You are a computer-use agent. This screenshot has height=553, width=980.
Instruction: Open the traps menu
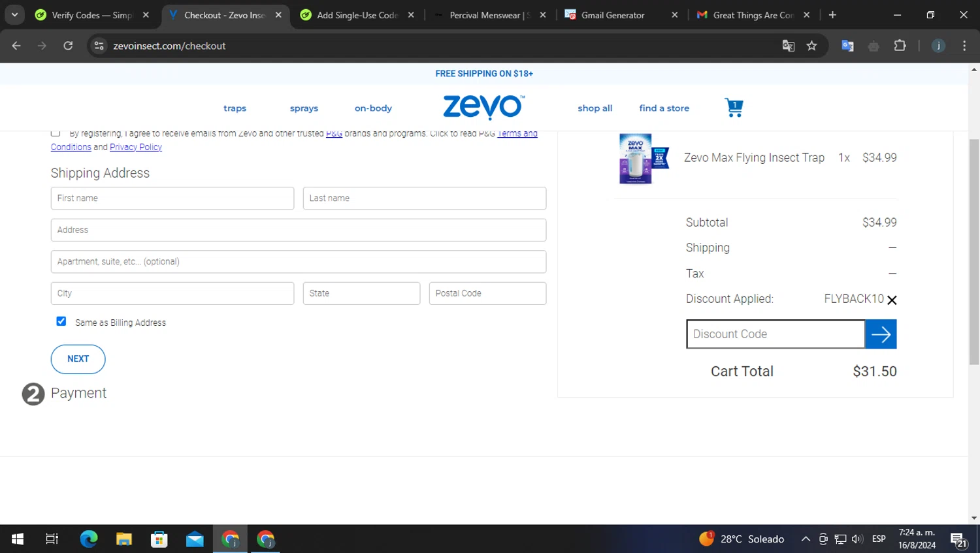(x=235, y=108)
